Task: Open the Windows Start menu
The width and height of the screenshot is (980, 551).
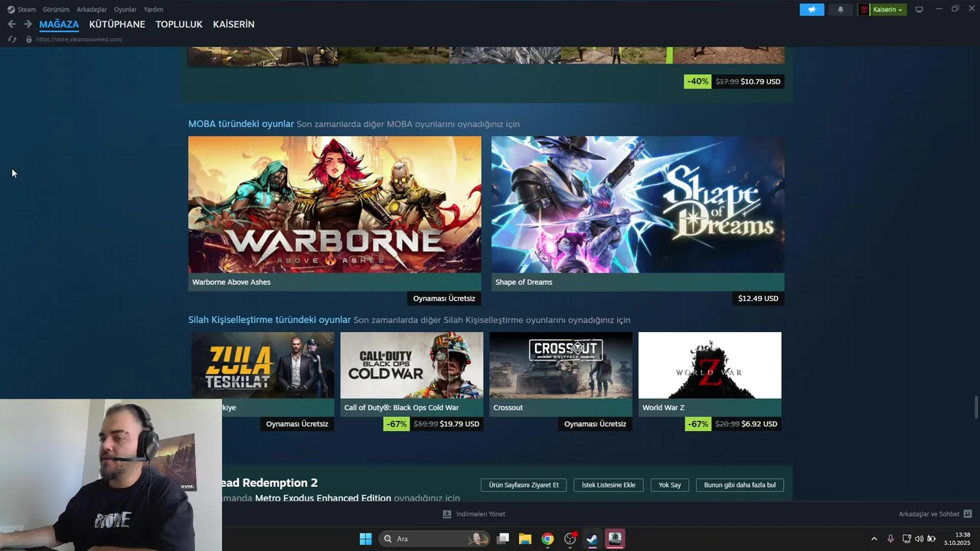Action: [x=366, y=539]
